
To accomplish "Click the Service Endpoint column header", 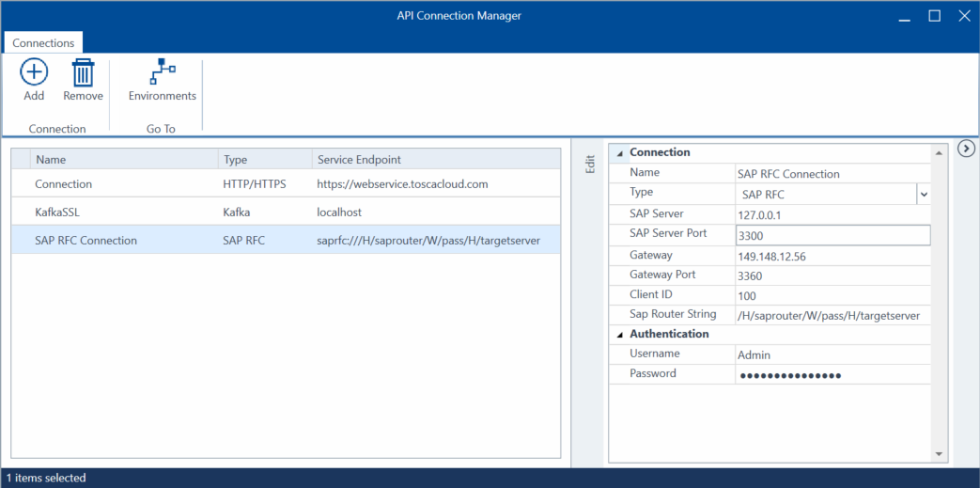I will [435, 160].
